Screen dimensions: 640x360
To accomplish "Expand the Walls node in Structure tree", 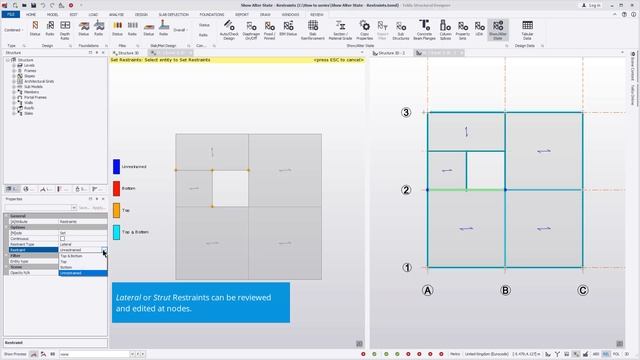I will pyautogui.click(x=14, y=102).
